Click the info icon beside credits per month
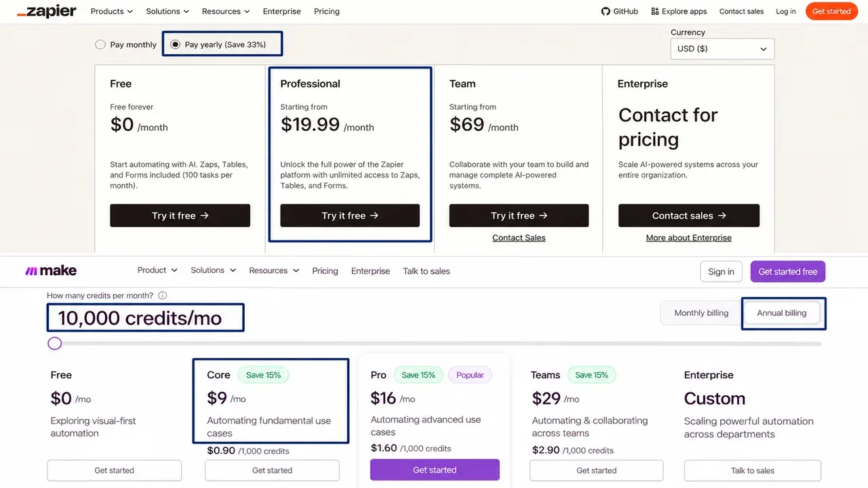Viewport: 868px width, 488px height. tap(162, 296)
